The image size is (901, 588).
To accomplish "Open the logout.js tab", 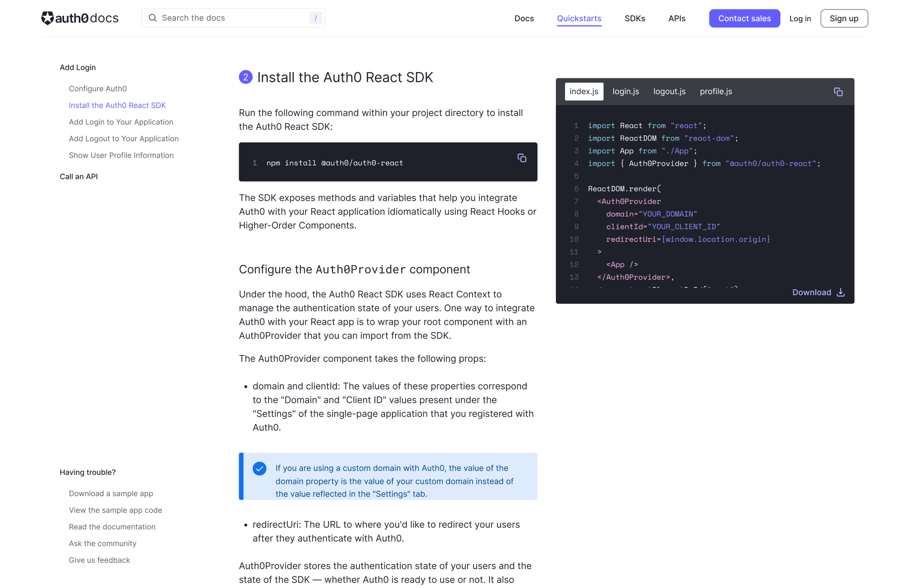I will (x=669, y=91).
